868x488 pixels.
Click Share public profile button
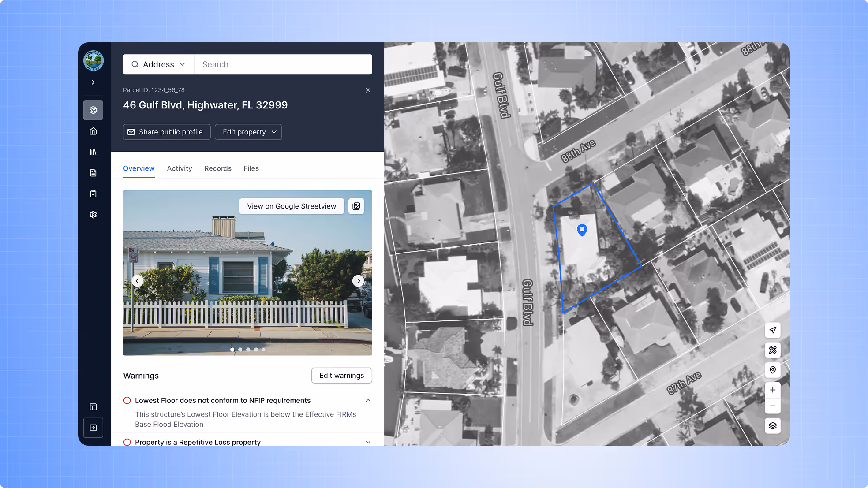tap(166, 132)
